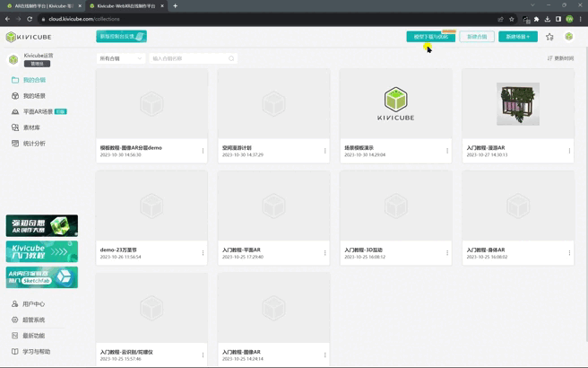Open 超管系统 settings in the sidebar
The image size is (588, 368).
click(33, 320)
